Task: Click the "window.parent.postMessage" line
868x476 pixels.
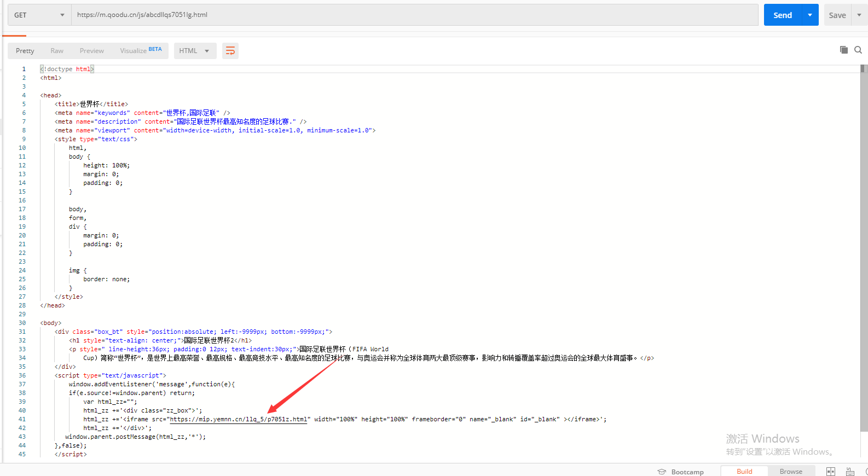Action: 136,437
